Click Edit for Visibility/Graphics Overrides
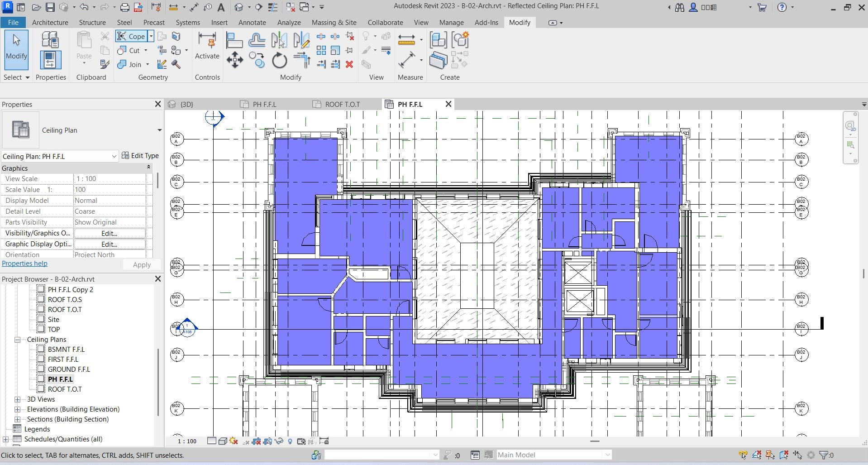The width and height of the screenshot is (868, 465). click(x=110, y=234)
